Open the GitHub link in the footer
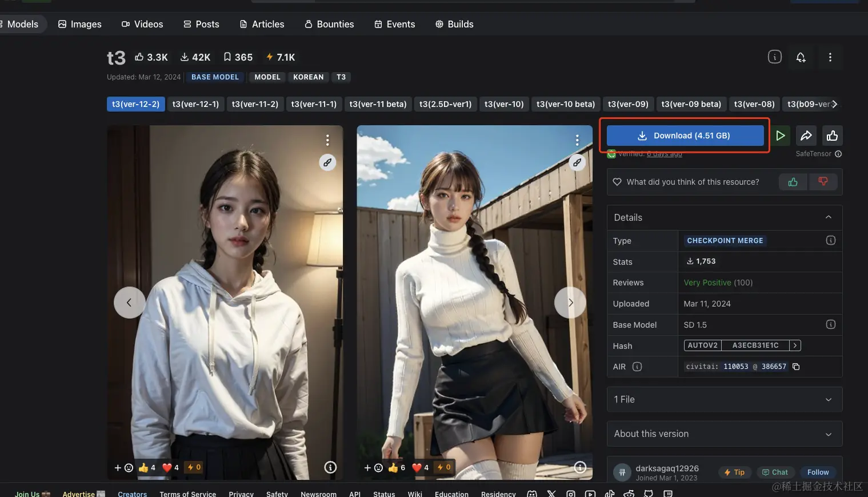This screenshot has width=868, height=497. [x=649, y=494]
